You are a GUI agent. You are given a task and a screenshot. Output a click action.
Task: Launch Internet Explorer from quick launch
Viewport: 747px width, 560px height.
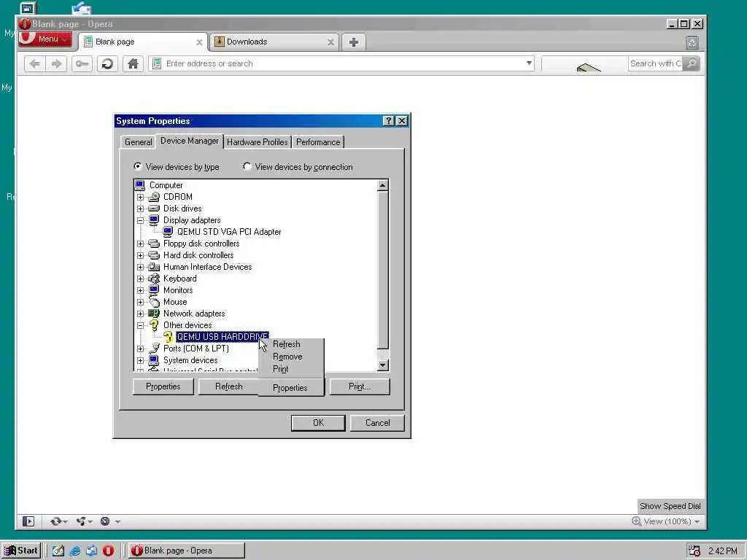(75, 551)
